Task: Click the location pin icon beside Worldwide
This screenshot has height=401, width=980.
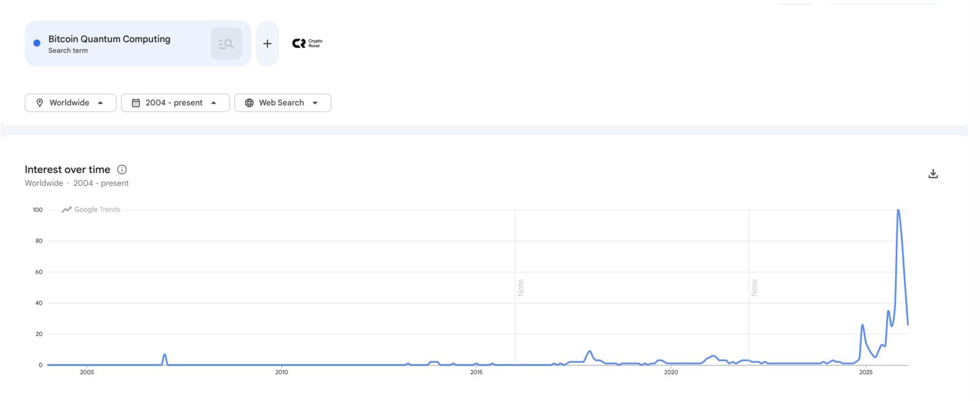Action: coord(40,103)
